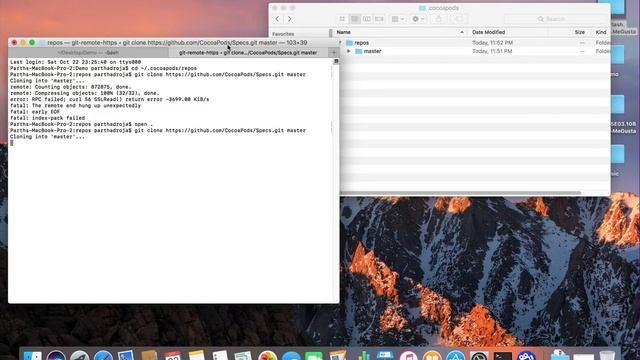
Task: Click the Finder edit tags button
Action: click(459, 19)
